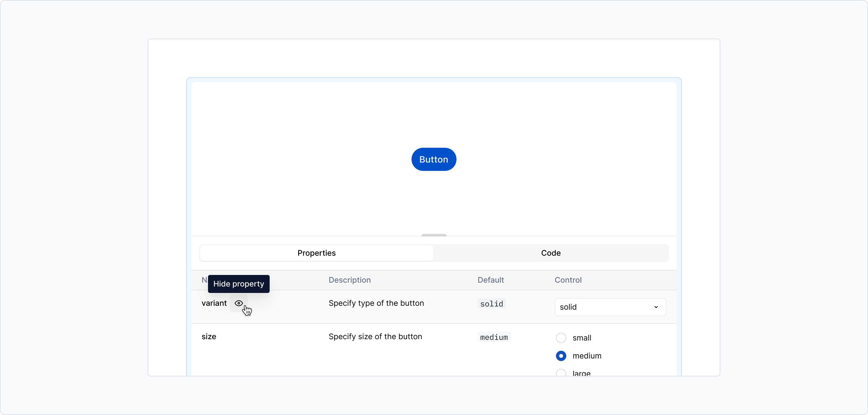Hide the variant property with eye icon
The image size is (868, 415).
pos(239,303)
